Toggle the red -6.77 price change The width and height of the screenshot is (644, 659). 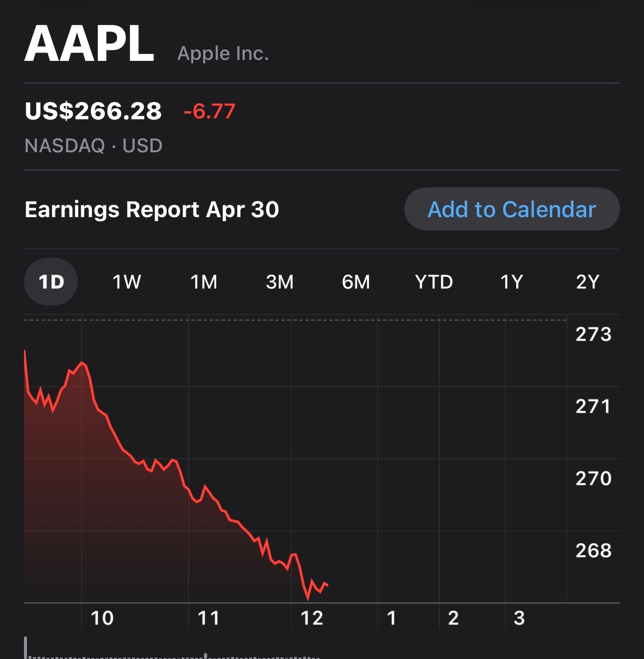tap(209, 111)
